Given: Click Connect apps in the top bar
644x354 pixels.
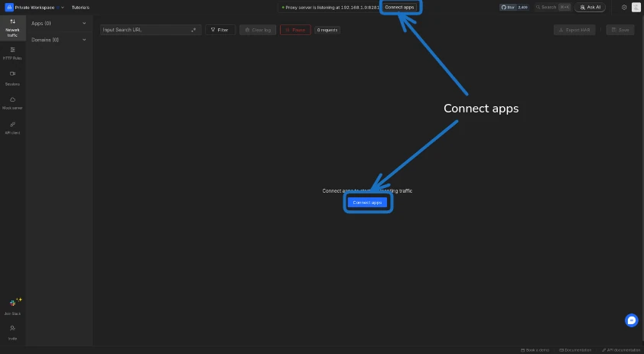Looking at the screenshot, I should coord(399,7).
